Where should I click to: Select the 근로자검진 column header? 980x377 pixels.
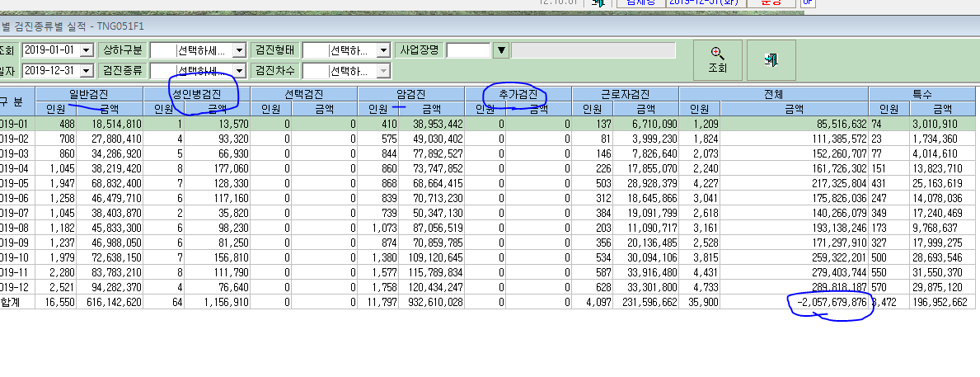pyautogui.click(x=626, y=94)
